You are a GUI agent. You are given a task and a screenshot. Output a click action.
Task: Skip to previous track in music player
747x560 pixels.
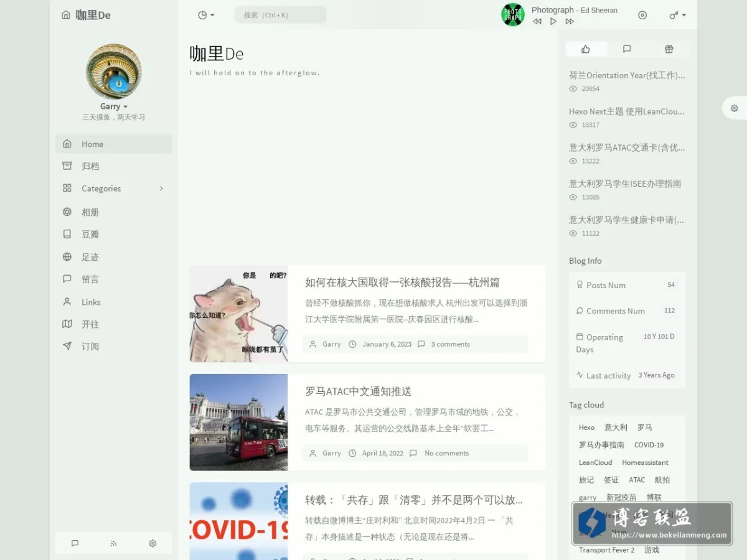537,22
